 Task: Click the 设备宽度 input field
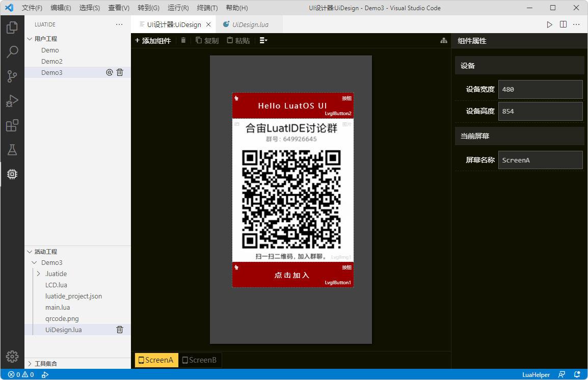[x=540, y=89]
